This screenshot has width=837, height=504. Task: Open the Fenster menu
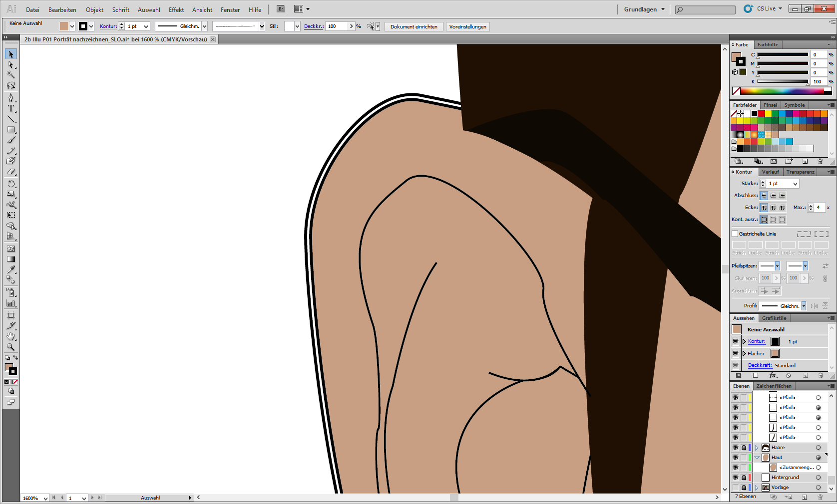[230, 9]
